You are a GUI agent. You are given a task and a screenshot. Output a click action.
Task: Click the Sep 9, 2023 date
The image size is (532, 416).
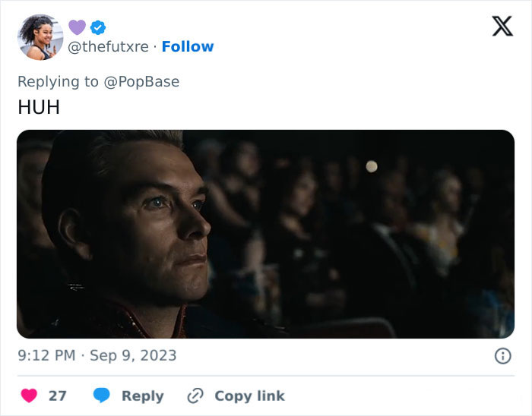point(133,355)
